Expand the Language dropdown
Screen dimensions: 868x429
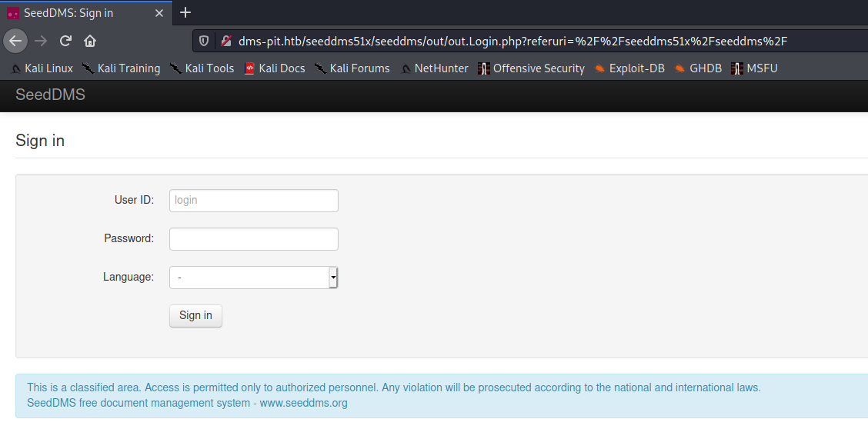pos(253,278)
